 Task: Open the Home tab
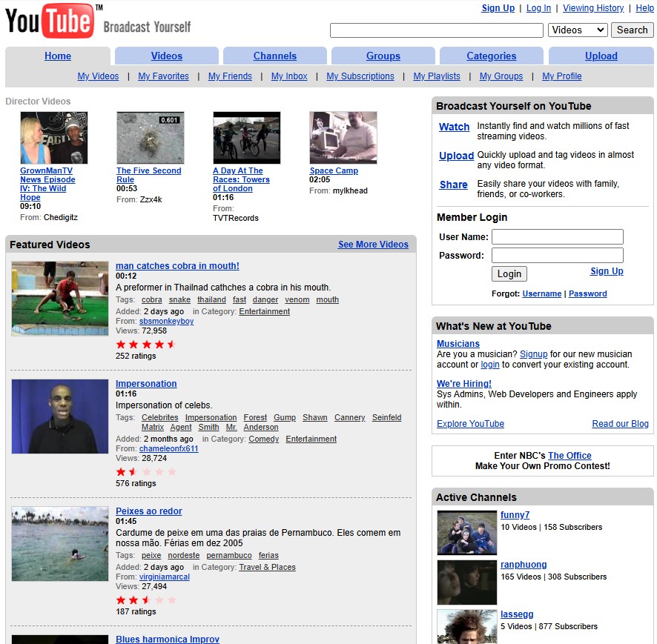tap(58, 56)
